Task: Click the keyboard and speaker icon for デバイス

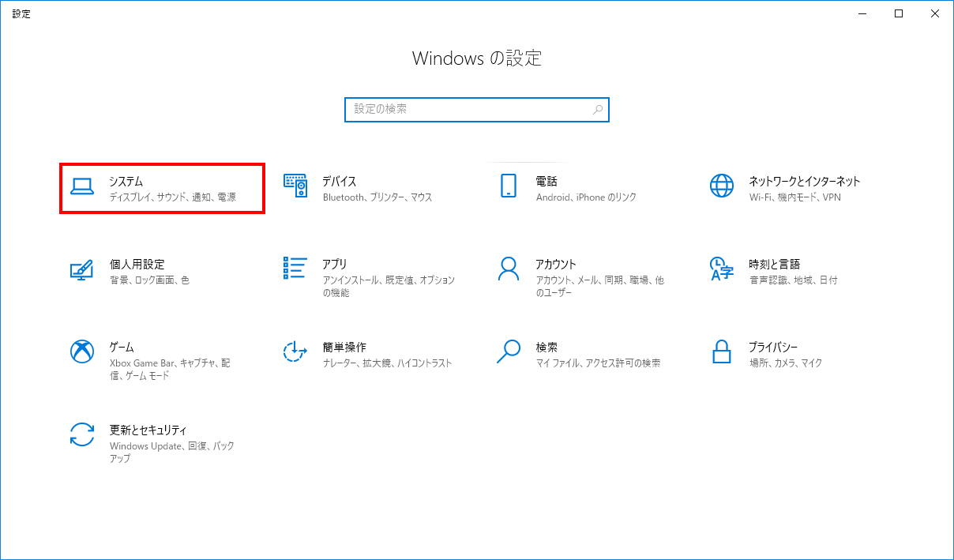Action: point(295,186)
